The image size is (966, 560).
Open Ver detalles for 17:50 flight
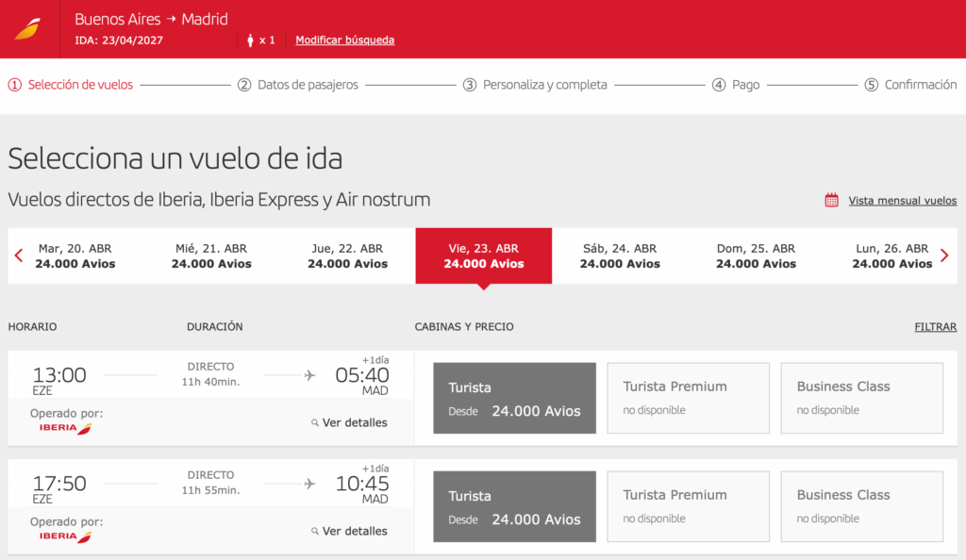(349, 531)
